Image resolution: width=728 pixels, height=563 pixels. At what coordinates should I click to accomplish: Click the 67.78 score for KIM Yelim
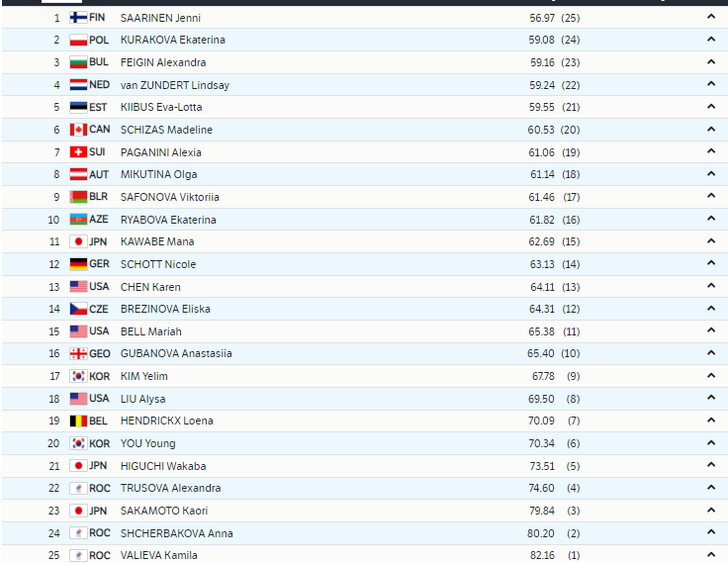[x=542, y=376]
